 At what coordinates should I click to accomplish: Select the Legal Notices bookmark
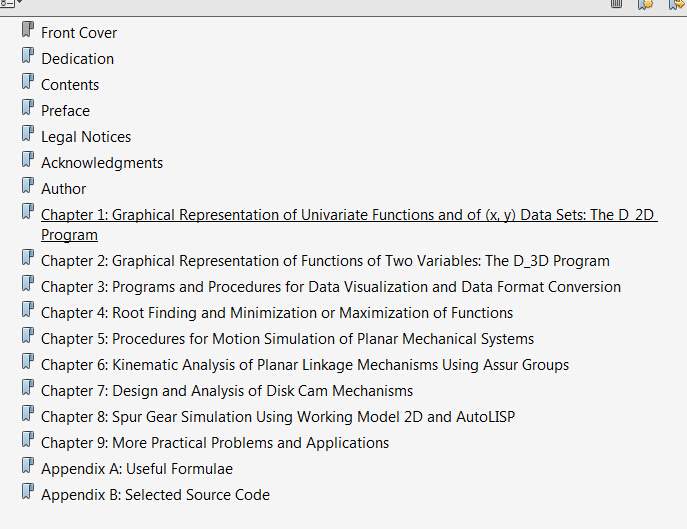click(x=86, y=137)
